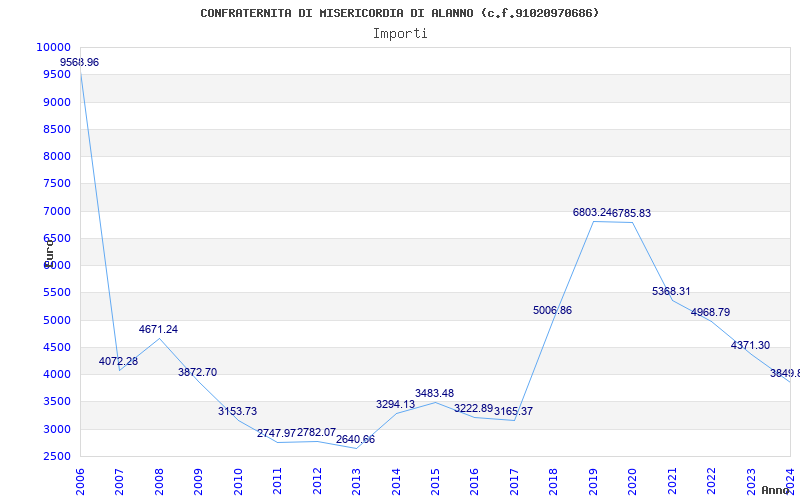Click the data label 3222.89
Screen dimensions: 800x500
point(473,408)
